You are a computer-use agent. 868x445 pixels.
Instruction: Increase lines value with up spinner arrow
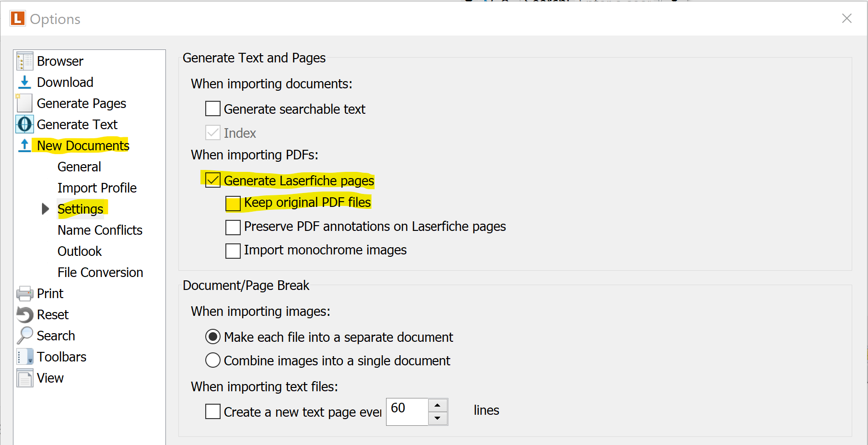point(437,405)
